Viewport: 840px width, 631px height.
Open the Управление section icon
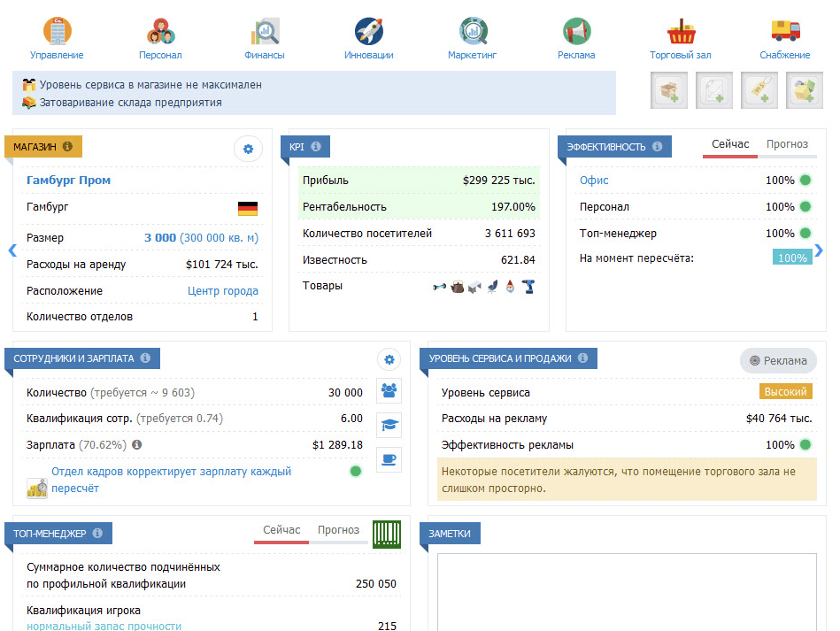pyautogui.click(x=58, y=32)
